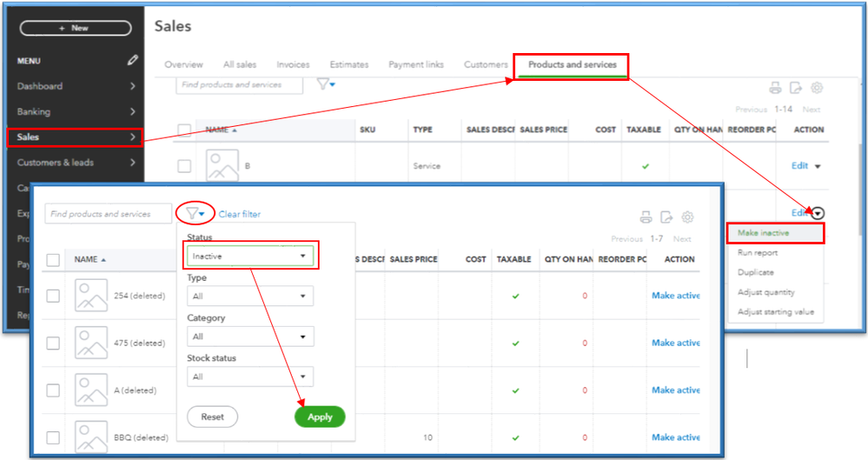Viewport: 868px width, 460px height.
Task: Open Dashboard in the left menu
Action: [40, 86]
